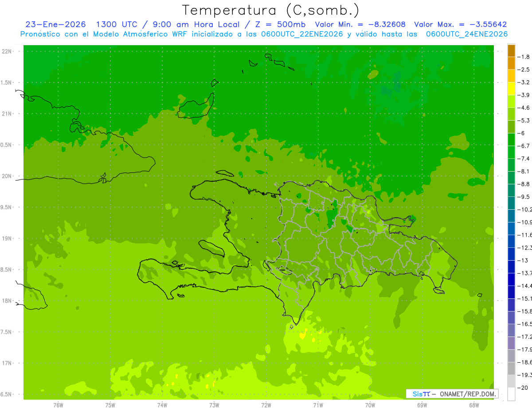
Task: Click the green swatch between -6 and -6.7
Action: 511,139
